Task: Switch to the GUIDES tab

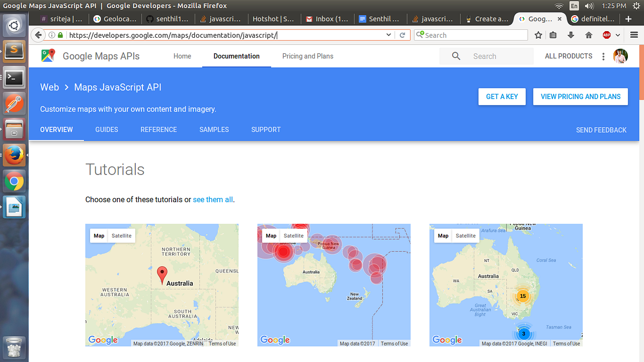Action: click(x=107, y=130)
